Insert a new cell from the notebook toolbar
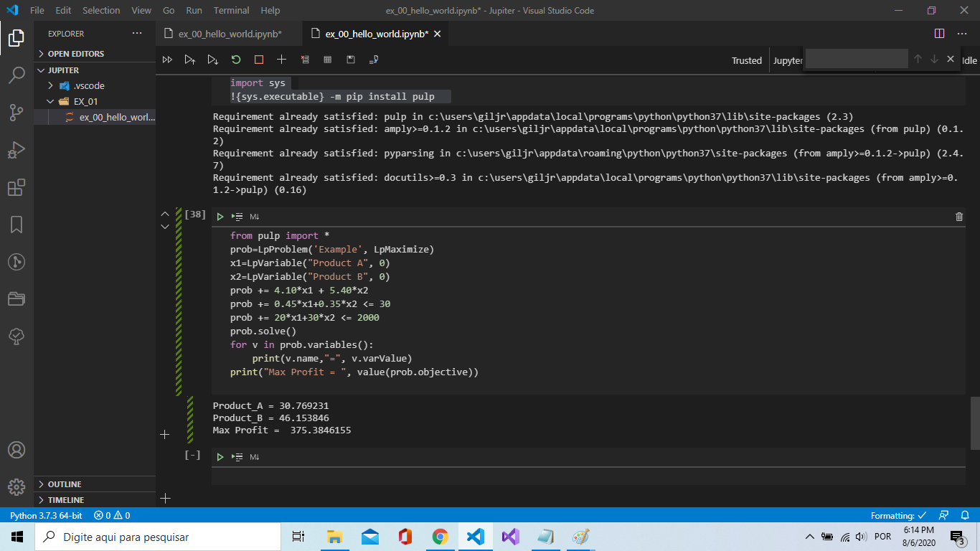 coord(282,60)
